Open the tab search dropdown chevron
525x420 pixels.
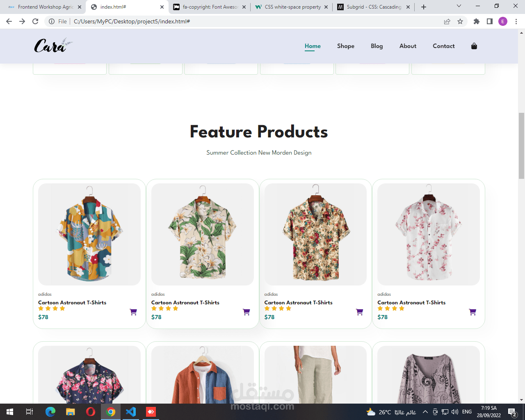(459, 6)
